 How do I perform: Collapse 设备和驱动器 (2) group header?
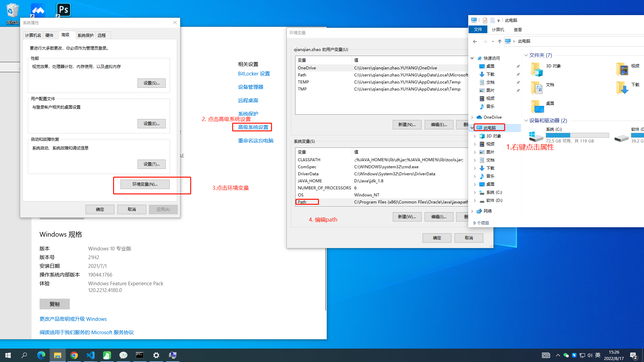(526, 121)
